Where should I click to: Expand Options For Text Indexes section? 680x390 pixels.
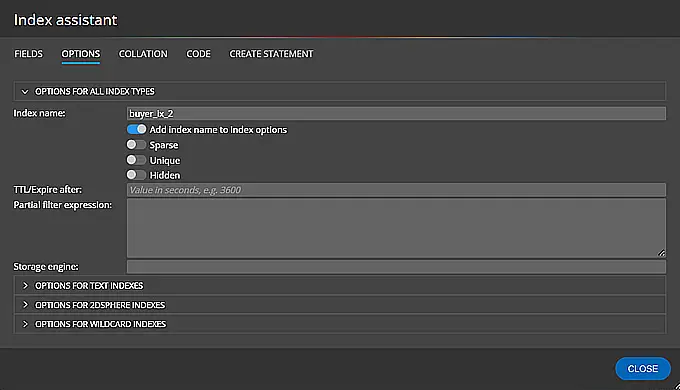[x=340, y=285]
